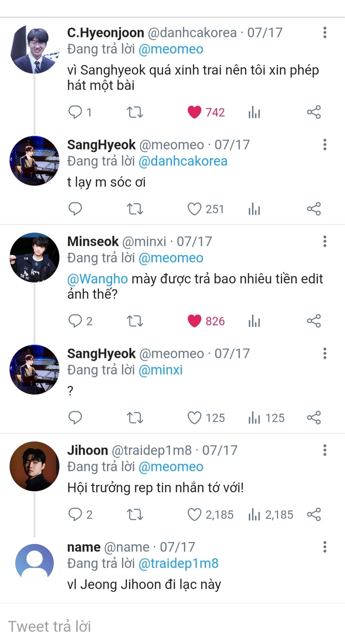This screenshot has width=345, height=644.
Task: Like SangHyeok's tweet with 251 likes
Action: pyautogui.click(x=194, y=209)
